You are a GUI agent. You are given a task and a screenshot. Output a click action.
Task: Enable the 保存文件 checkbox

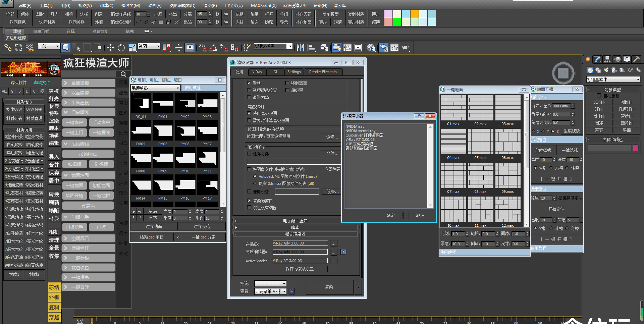click(249, 154)
